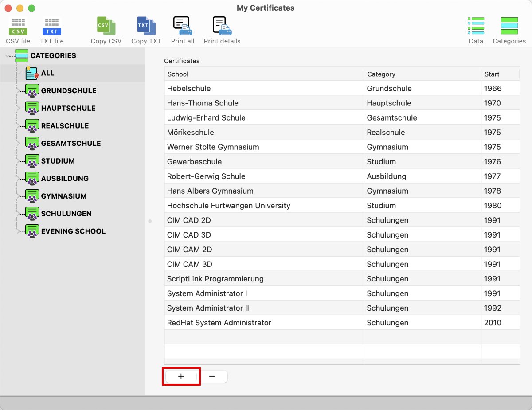Export to CSV file toolbar icon
Viewport: 532px width, 410px height.
tap(18, 27)
